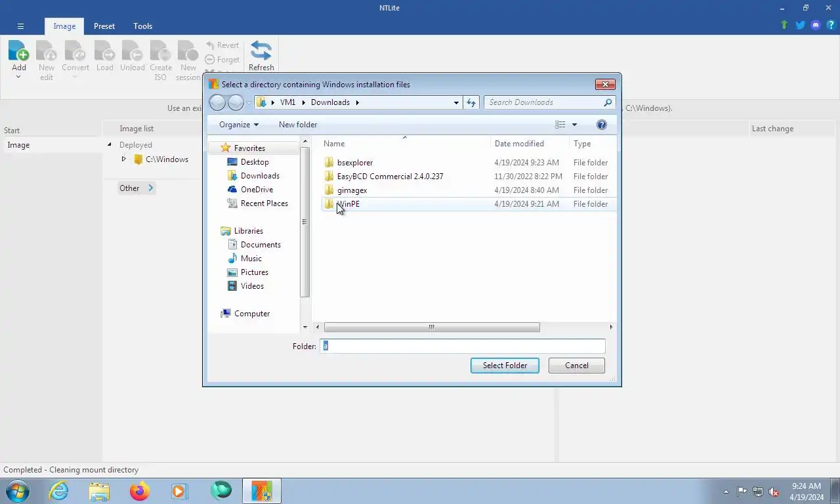Open the hamburger menu in NTLite
Image resolution: width=840 pixels, height=504 pixels.
(x=20, y=26)
